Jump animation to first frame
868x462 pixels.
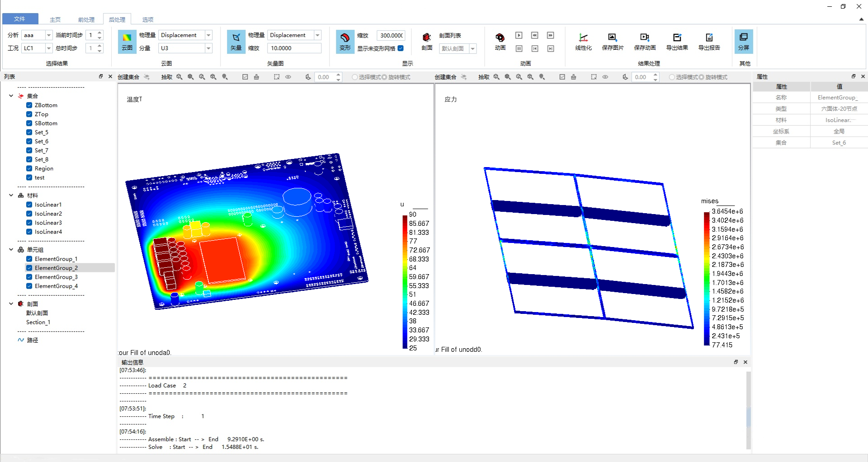[x=535, y=48]
